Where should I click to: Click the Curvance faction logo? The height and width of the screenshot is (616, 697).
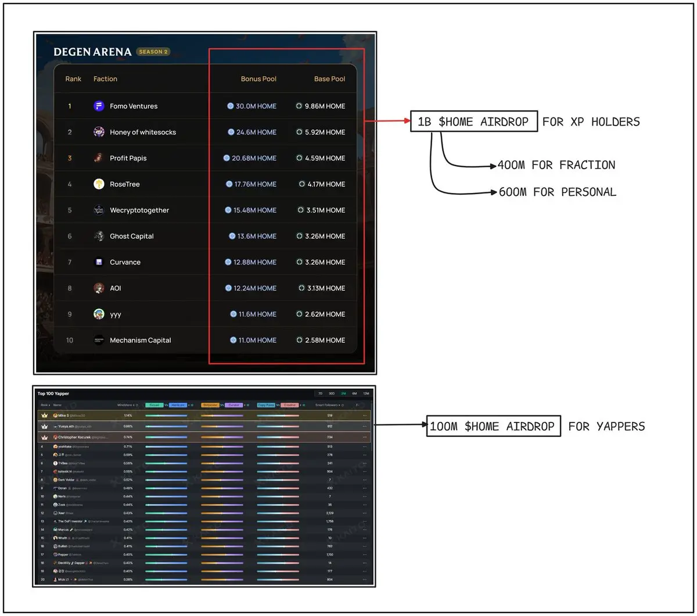[x=99, y=262]
